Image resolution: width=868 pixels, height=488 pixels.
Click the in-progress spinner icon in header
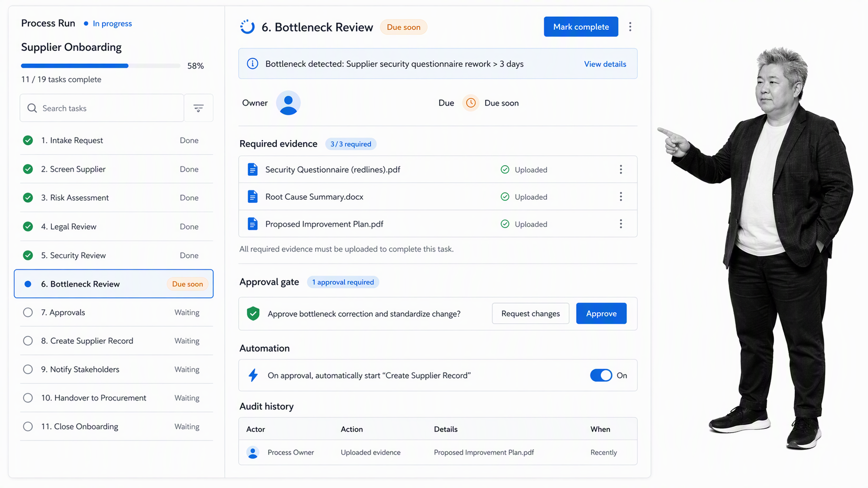point(247,27)
